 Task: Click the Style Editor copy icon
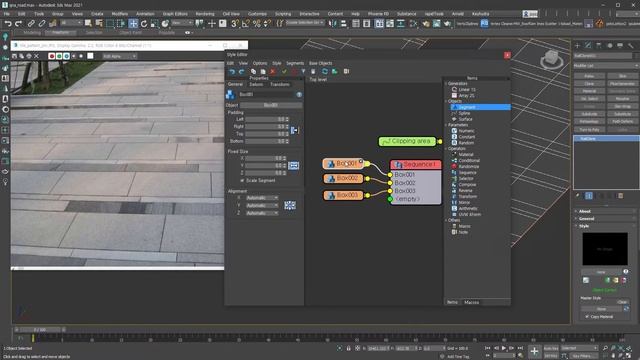tap(253, 71)
